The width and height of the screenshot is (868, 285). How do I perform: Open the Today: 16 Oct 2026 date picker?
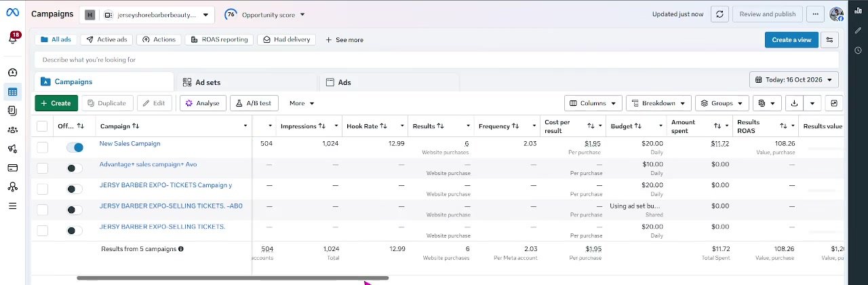794,80
